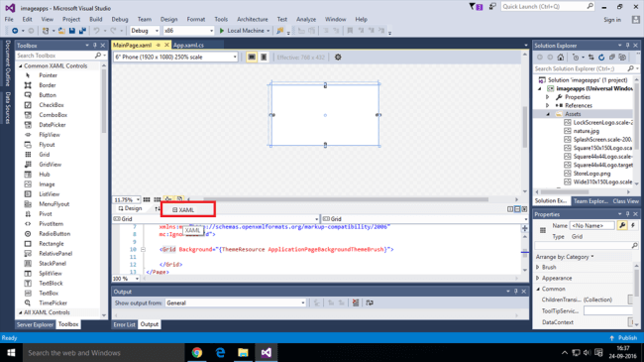Open the 6" Phone device dropdown
644x362 pixels.
point(175,58)
